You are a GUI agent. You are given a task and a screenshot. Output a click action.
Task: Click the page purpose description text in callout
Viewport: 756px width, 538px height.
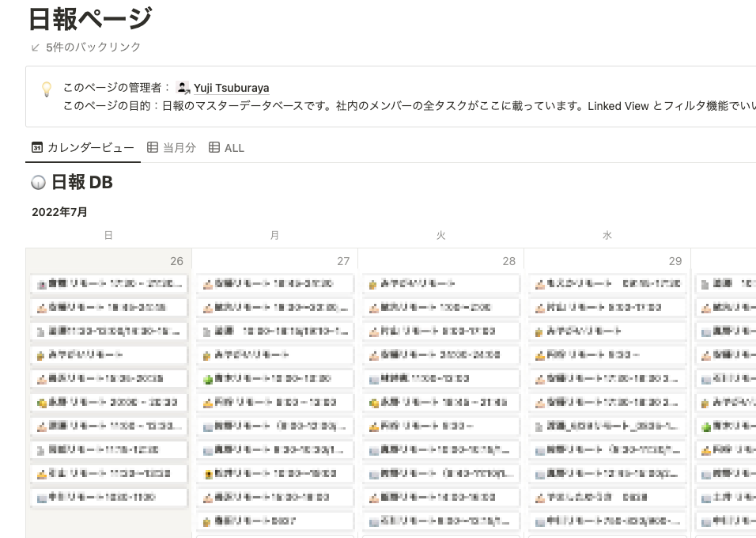pyautogui.click(x=410, y=106)
